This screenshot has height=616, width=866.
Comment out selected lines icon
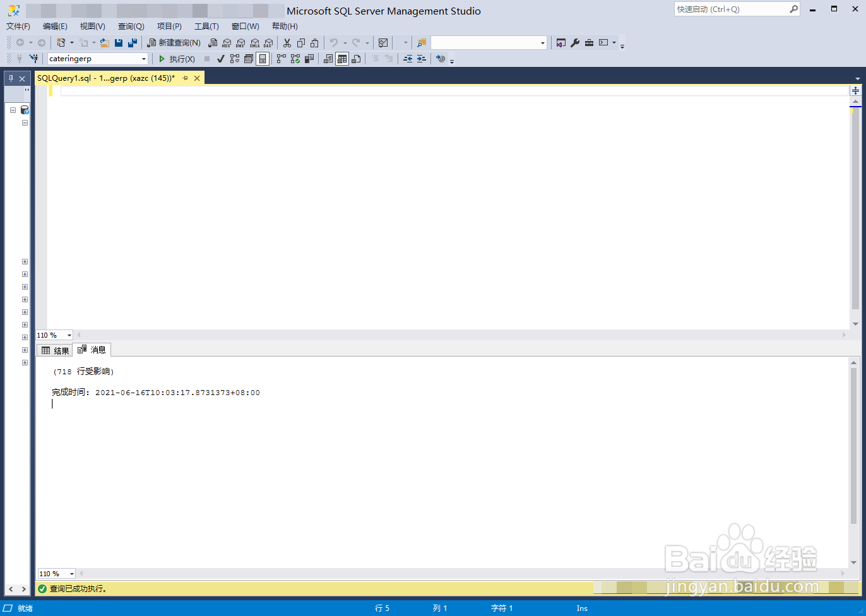tap(375, 59)
